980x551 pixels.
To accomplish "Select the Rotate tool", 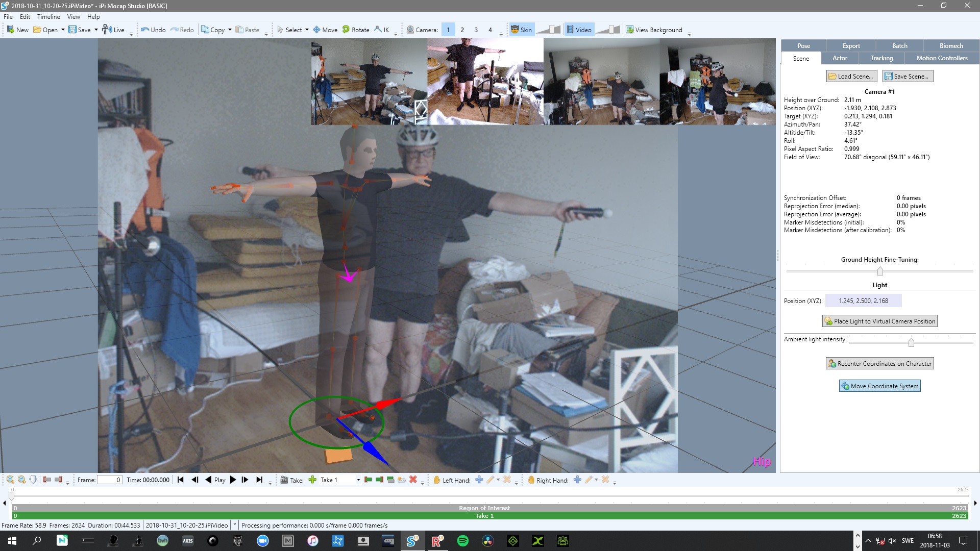I will coord(356,30).
